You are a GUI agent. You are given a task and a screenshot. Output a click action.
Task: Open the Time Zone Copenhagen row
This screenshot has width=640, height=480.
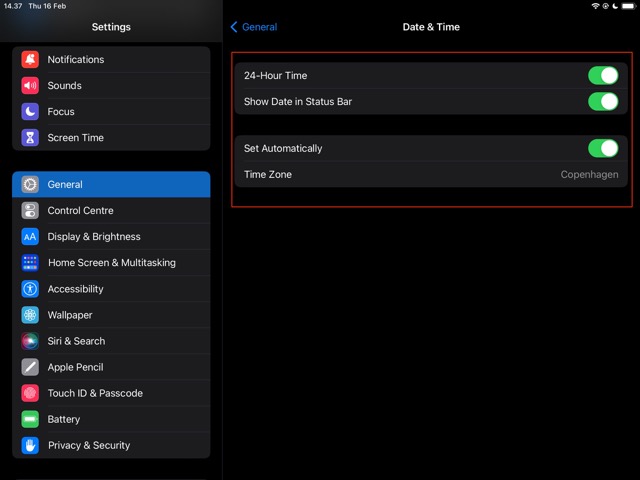[430, 175]
